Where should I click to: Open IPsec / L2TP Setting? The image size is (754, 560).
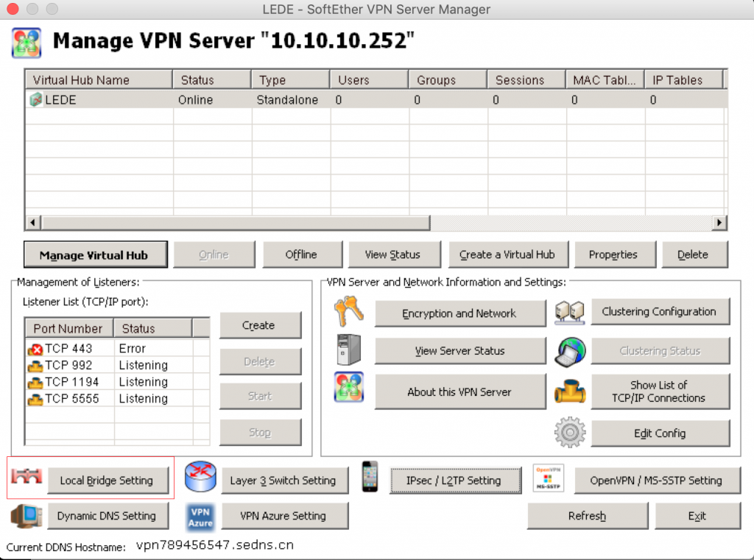tap(455, 481)
